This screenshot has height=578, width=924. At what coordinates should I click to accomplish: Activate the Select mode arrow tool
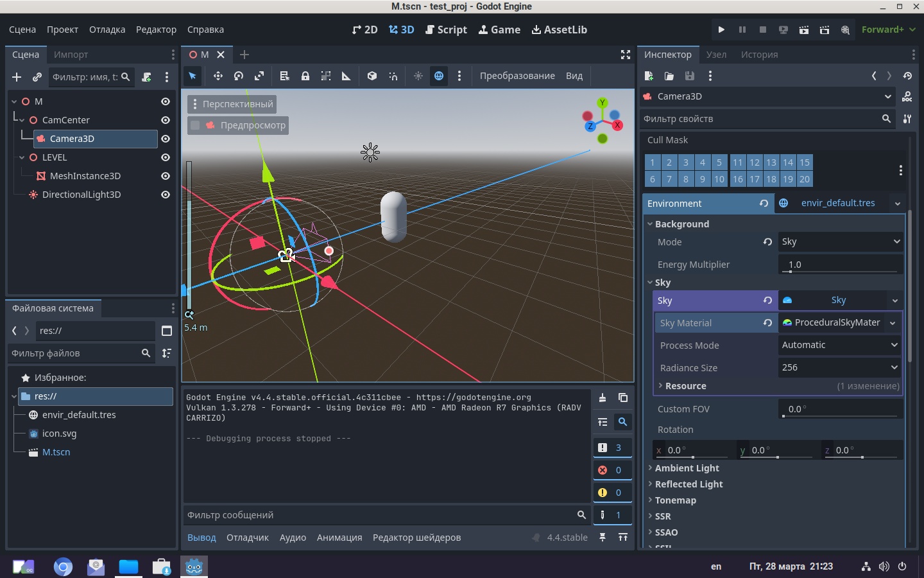coord(193,76)
